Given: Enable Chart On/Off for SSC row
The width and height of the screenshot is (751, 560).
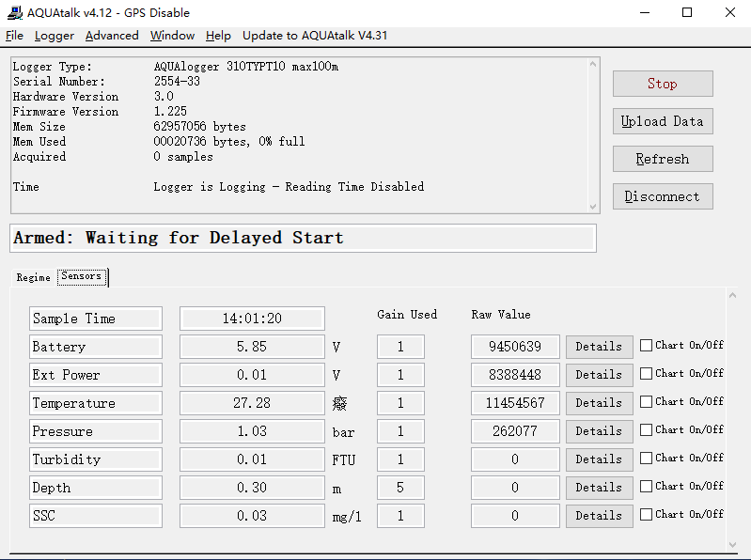Looking at the screenshot, I should click(x=646, y=515).
